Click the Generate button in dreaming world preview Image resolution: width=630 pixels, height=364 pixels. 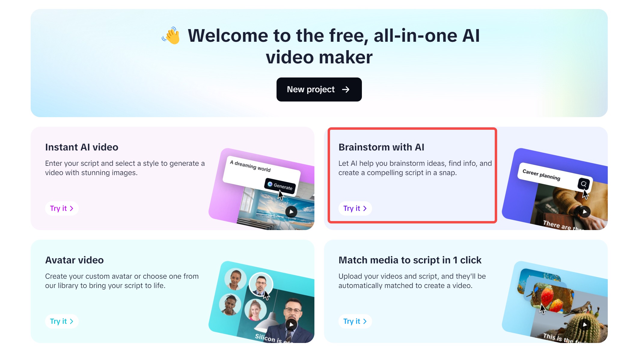(280, 186)
